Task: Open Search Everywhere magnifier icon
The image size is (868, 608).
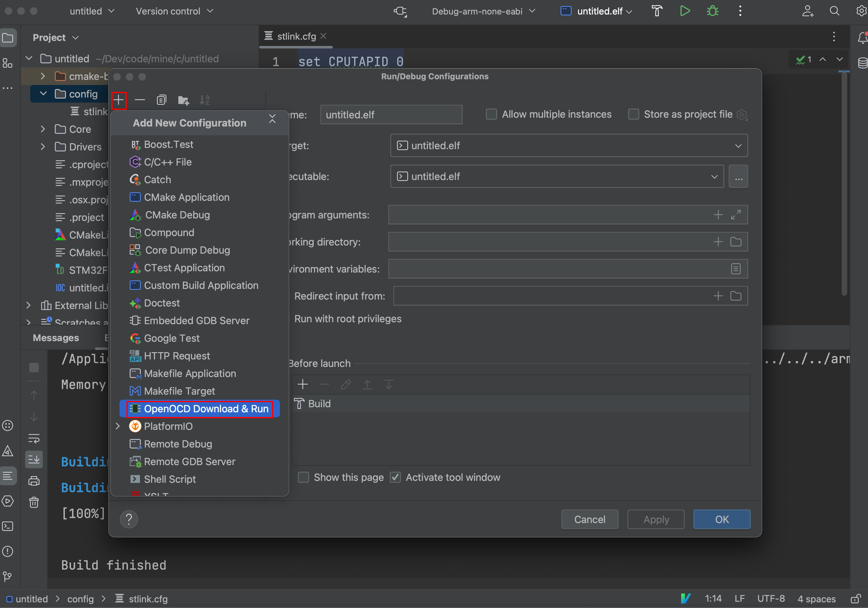Action: click(x=834, y=11)
